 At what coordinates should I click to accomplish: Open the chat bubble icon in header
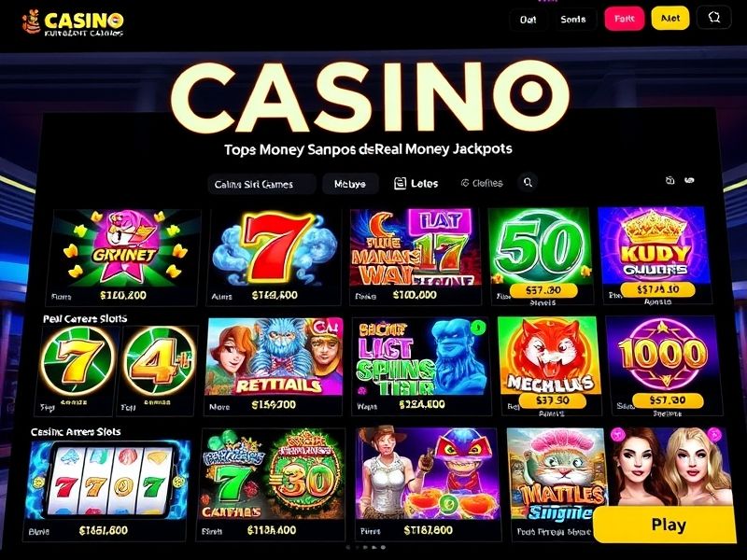click(x=713, y=18)
